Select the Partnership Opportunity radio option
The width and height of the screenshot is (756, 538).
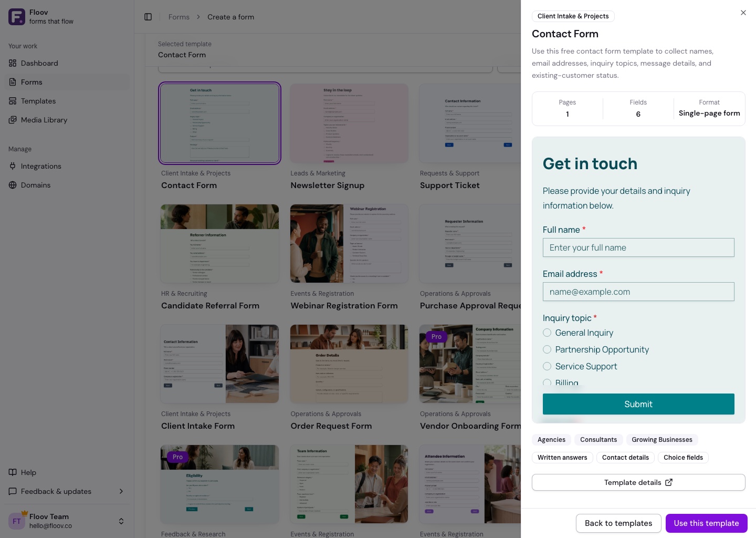point(547,349)
